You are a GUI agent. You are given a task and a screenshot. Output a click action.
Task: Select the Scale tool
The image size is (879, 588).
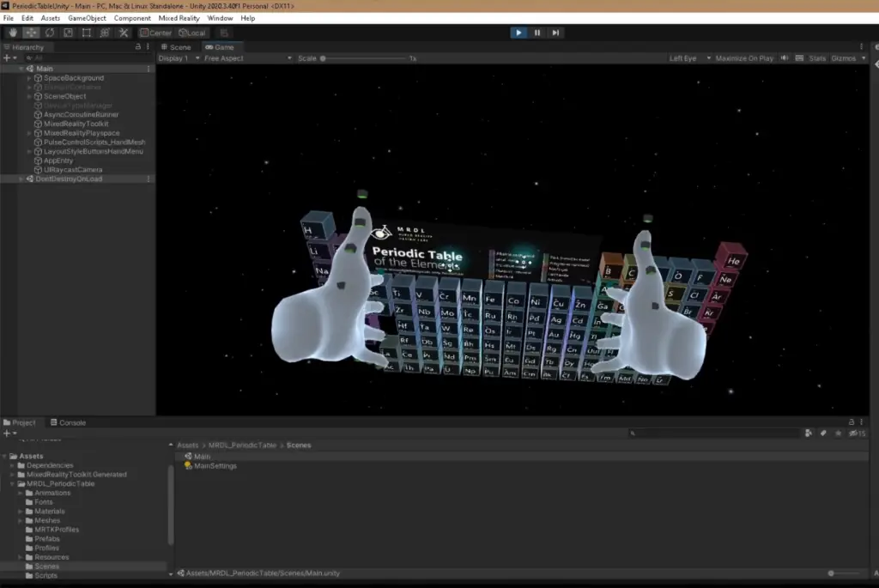pos(68,33)
